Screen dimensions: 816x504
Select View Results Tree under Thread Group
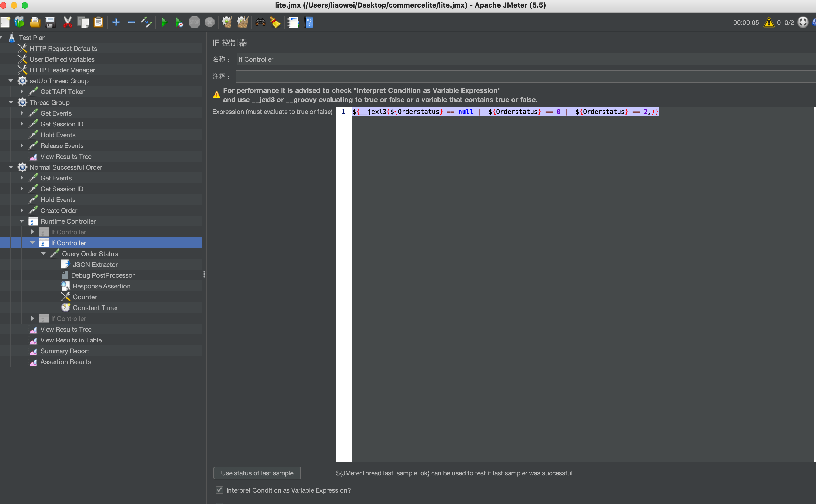pyautogui.click(x=66, y=156)
